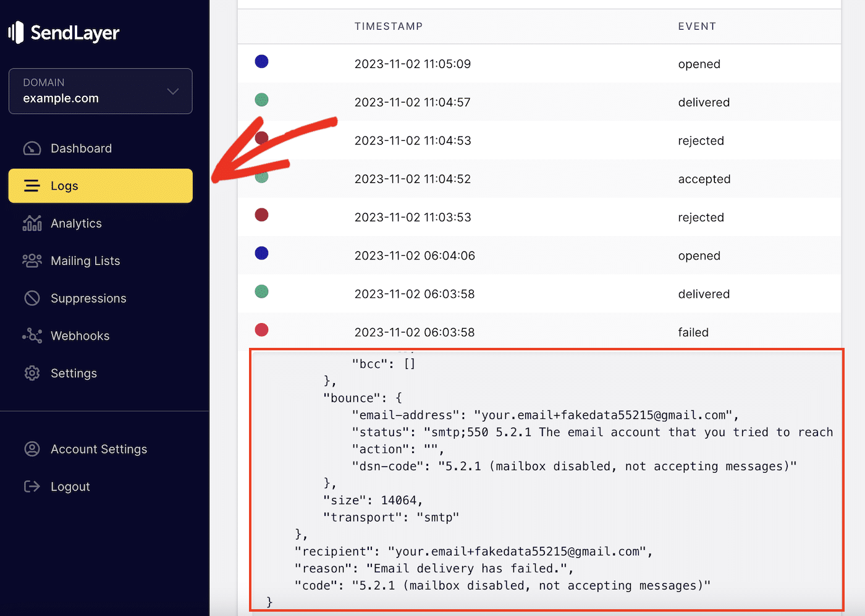
Task: Select the Suppressions prohibition icon
Action: coord(32,298)
